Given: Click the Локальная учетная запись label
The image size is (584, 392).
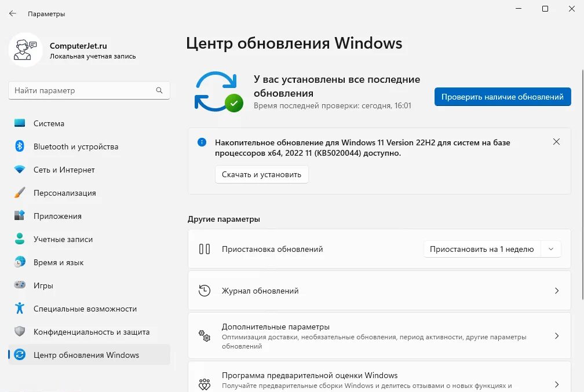Looking at the screenshot, I should pyautogui.click(x=93, y=56).
